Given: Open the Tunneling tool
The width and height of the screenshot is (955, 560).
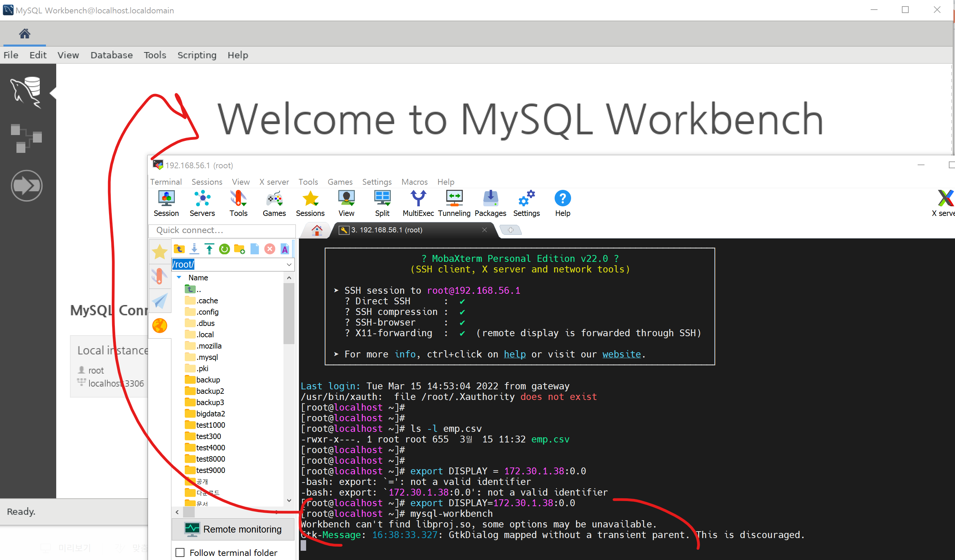Looking at the screenshot, I should [x=454, y=204].
